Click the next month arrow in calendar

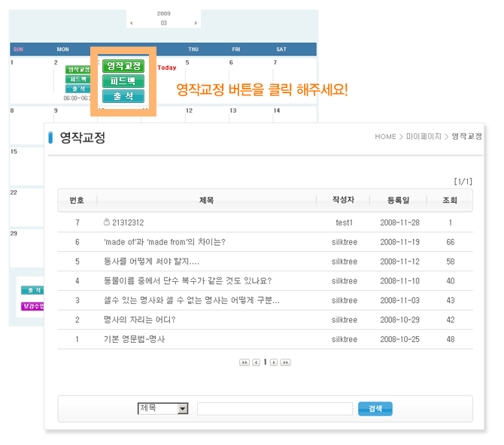click(x=196, y=23)
